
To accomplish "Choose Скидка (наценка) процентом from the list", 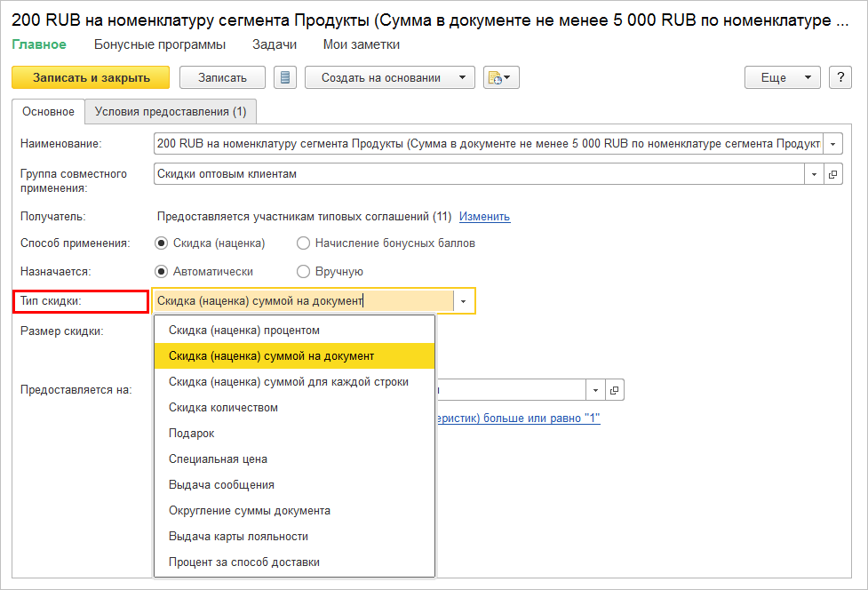I will pyautogui.click(x=244, y=330).
